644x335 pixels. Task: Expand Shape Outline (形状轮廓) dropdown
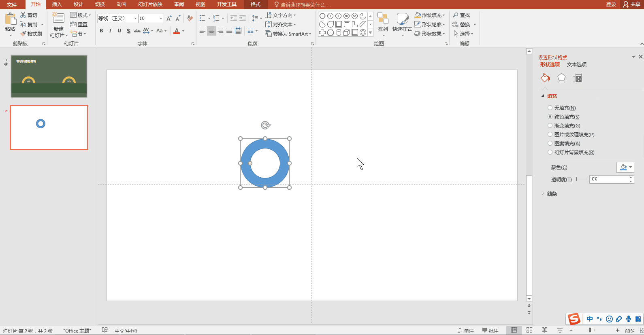click(x=444, y=24)
